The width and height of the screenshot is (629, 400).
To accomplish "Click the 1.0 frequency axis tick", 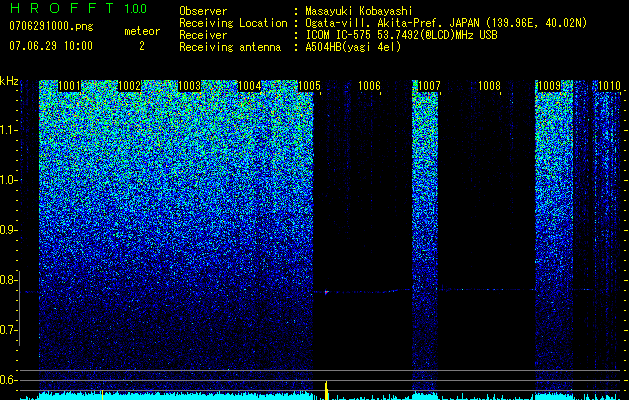I will click(9, 180).
